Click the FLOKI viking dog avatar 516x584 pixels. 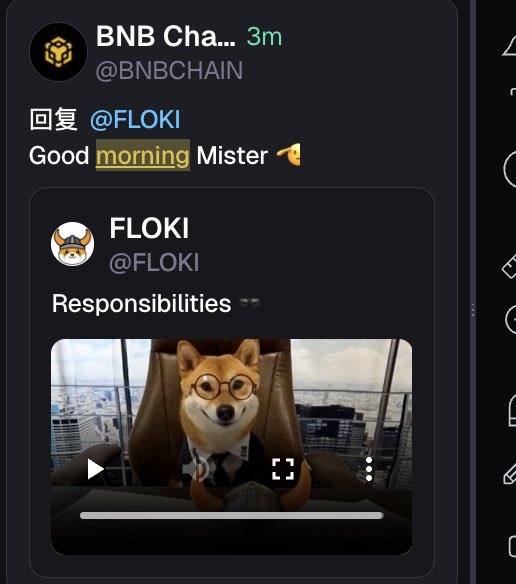(x=73, y=244)
